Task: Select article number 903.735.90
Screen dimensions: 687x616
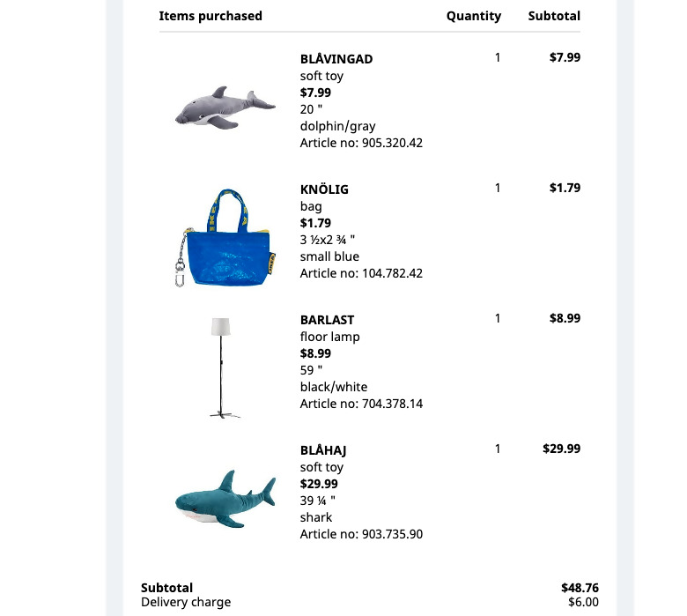Action: coord(392,534)
